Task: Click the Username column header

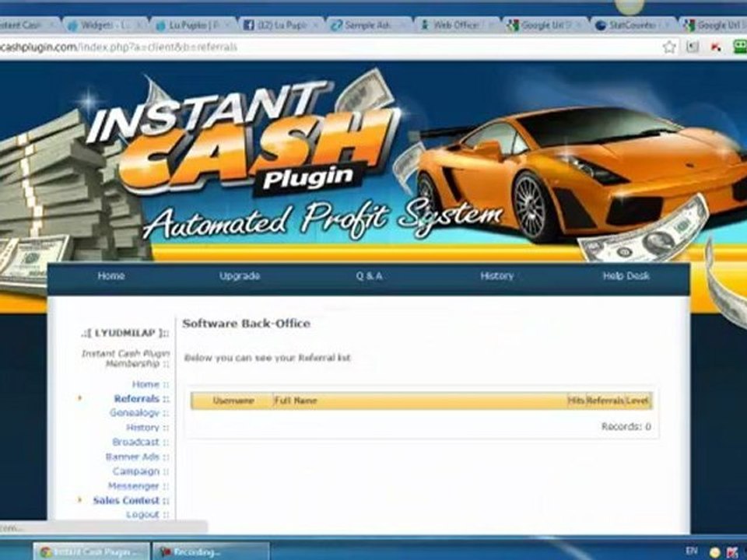Action: click(x=233, y=401)
